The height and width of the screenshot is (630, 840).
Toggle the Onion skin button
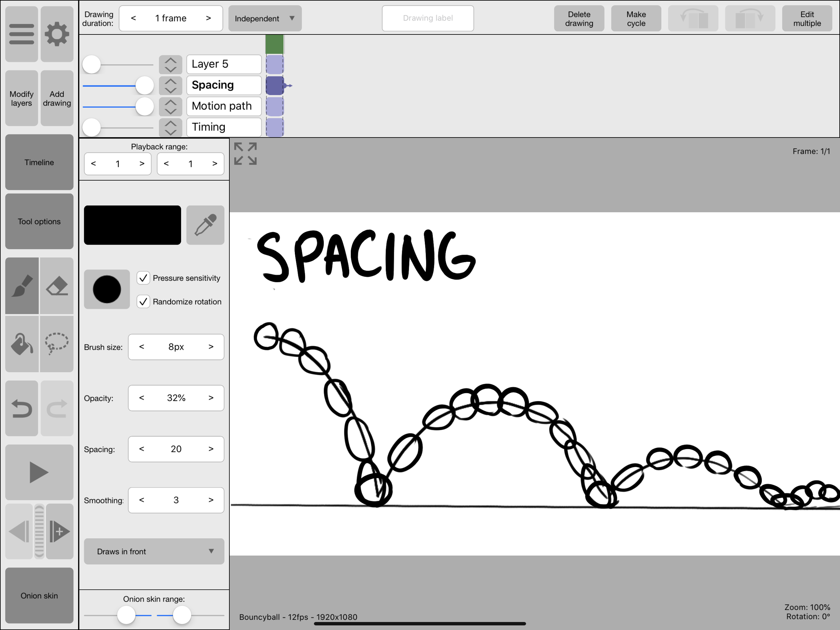(39, 596)
